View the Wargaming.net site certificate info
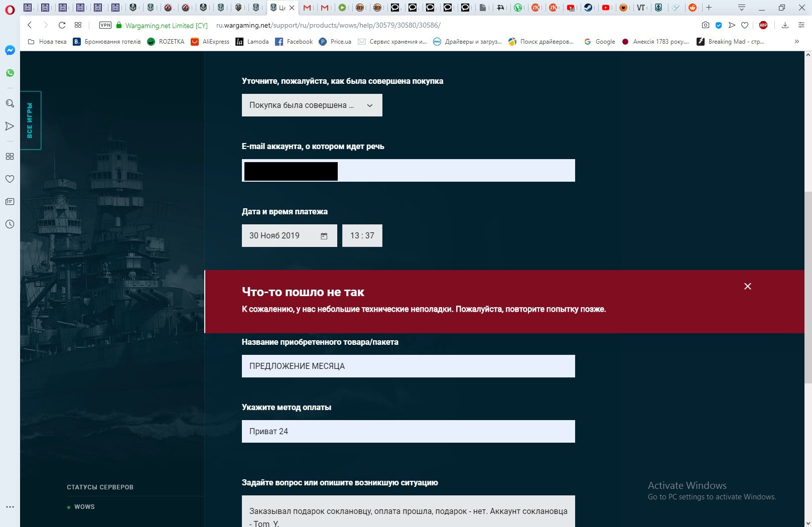 [x=162, y=25]
